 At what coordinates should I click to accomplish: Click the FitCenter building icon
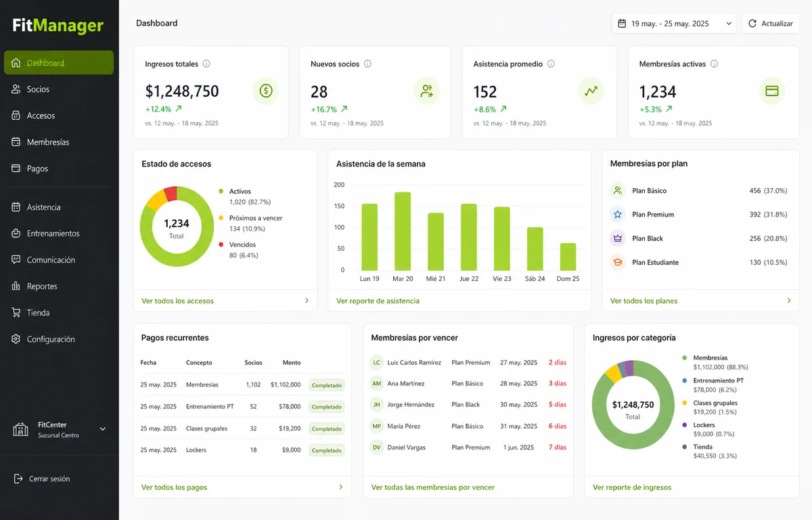pos(20,429)
